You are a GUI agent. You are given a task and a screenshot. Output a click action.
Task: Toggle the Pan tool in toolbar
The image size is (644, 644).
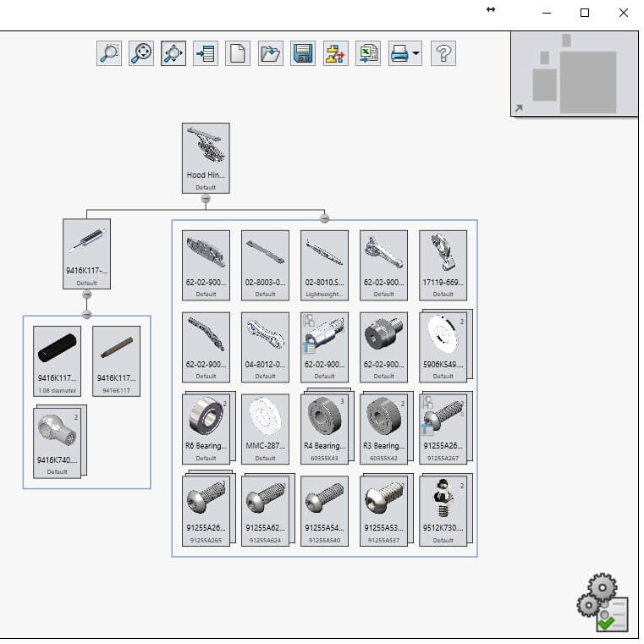point(173,53)
